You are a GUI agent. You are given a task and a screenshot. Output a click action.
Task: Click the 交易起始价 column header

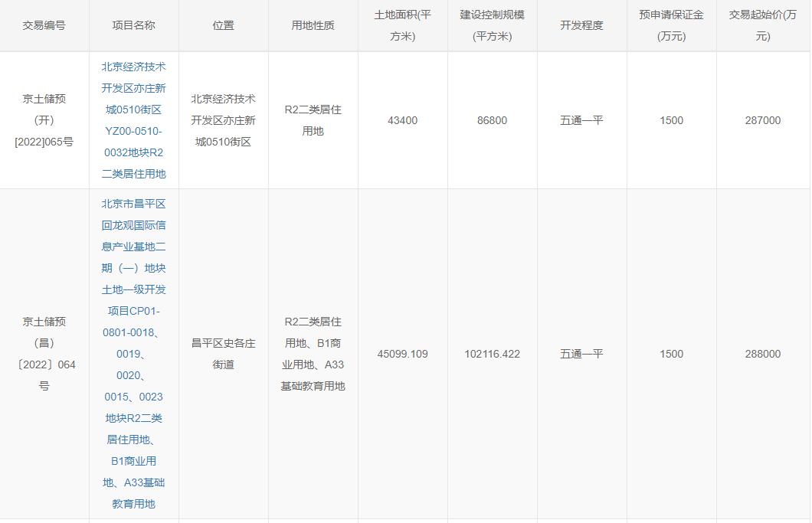tap(763, 25)
